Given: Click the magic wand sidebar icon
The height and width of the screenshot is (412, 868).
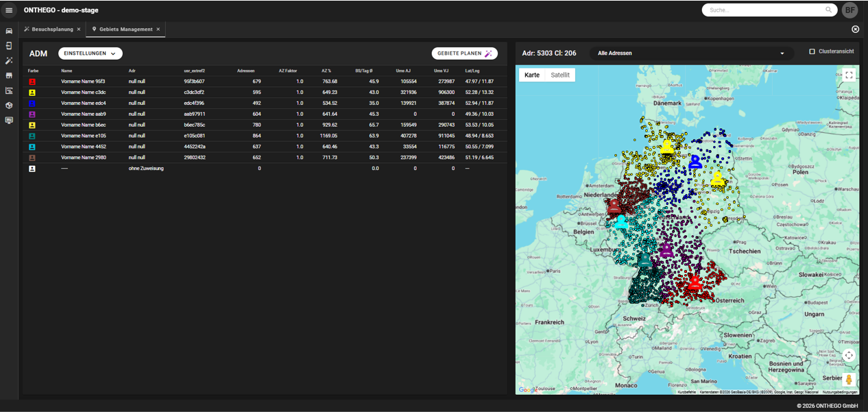Looking at the screenshot, I should click(9, 61).
